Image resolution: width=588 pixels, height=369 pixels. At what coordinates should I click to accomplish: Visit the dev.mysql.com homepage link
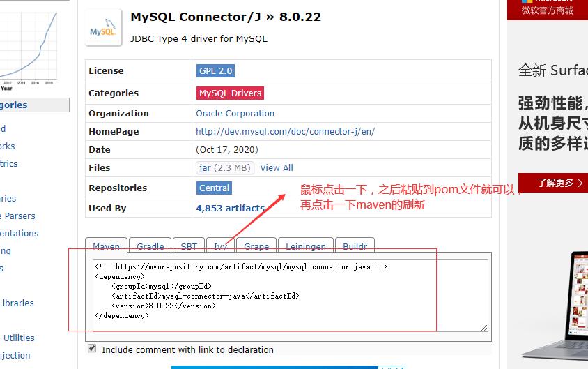pyautogui.click(x=285, y=132)
